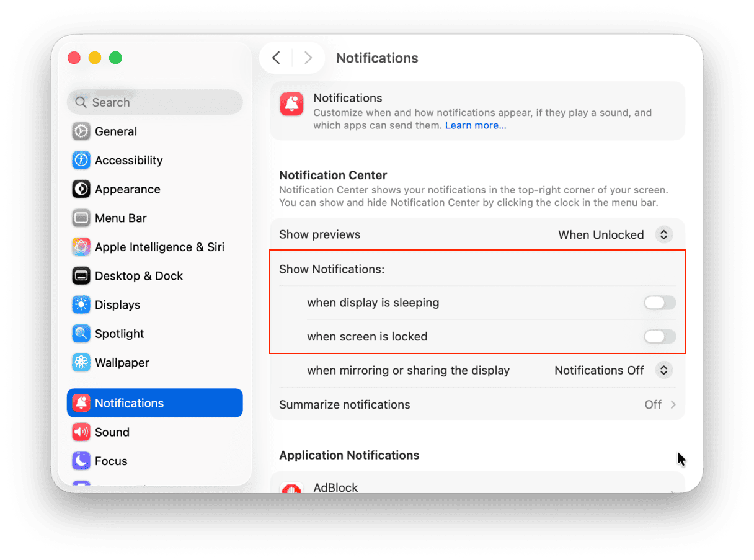Open Desktop & Dock settings icon
754x560 pixels.
click(81, 276)
